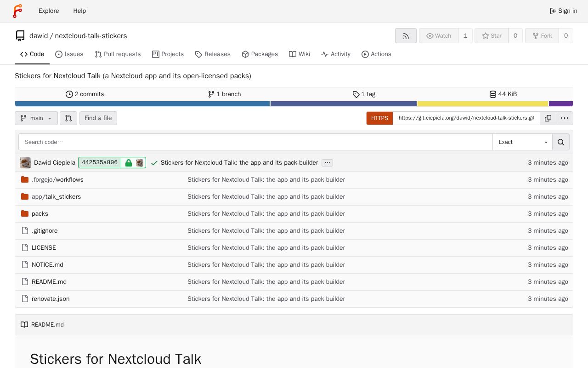This screenshot has width=588, height=368.
Task: Open README.md in the file list
Action: tap(49, 282)
